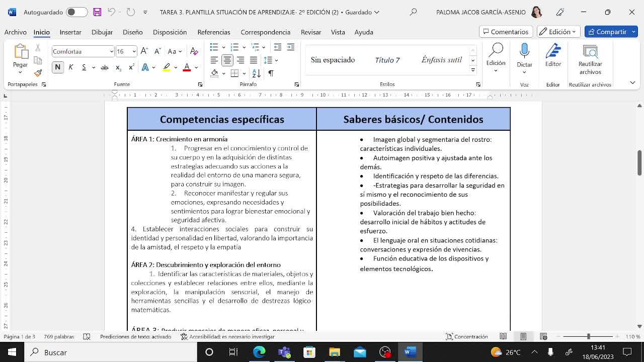This screenshot has width=644, height=362.
Task: Apply superscript formatting
Action: [x=131, y=67]
